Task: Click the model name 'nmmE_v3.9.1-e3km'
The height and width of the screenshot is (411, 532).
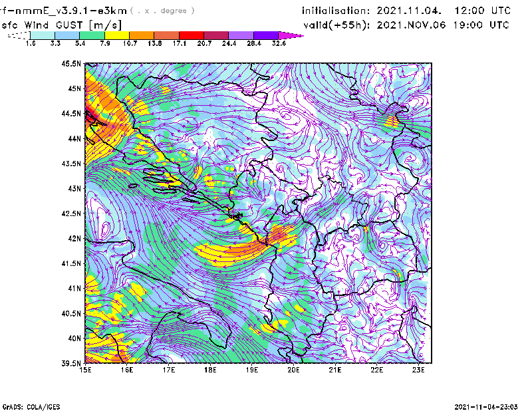Action: point(71,11)
